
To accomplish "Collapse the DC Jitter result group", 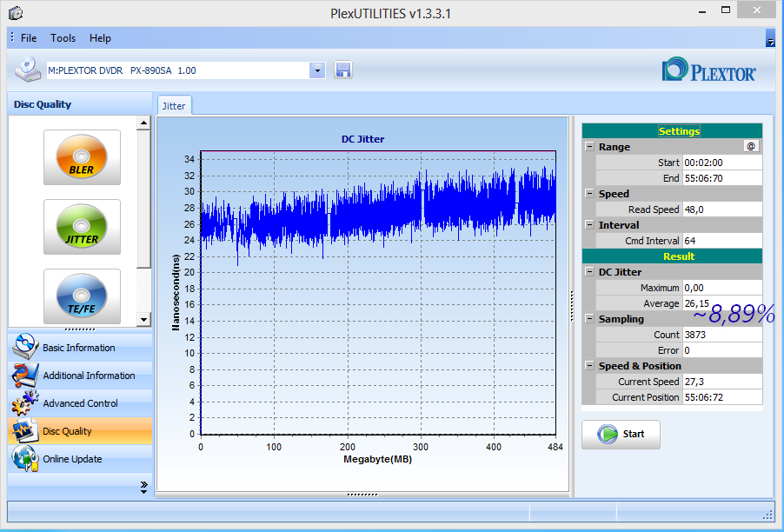I will click(590, 271).
